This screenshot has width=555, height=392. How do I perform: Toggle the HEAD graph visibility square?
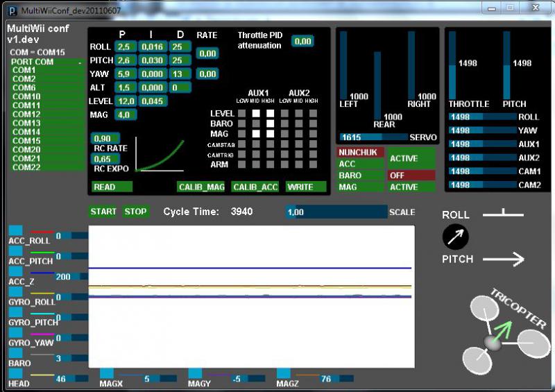click(15, 373)
